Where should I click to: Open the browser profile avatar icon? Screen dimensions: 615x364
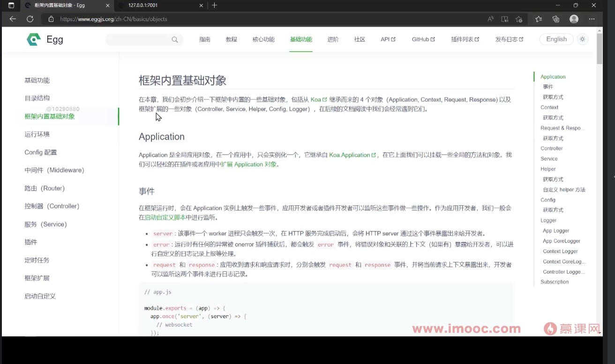(574, 19)
